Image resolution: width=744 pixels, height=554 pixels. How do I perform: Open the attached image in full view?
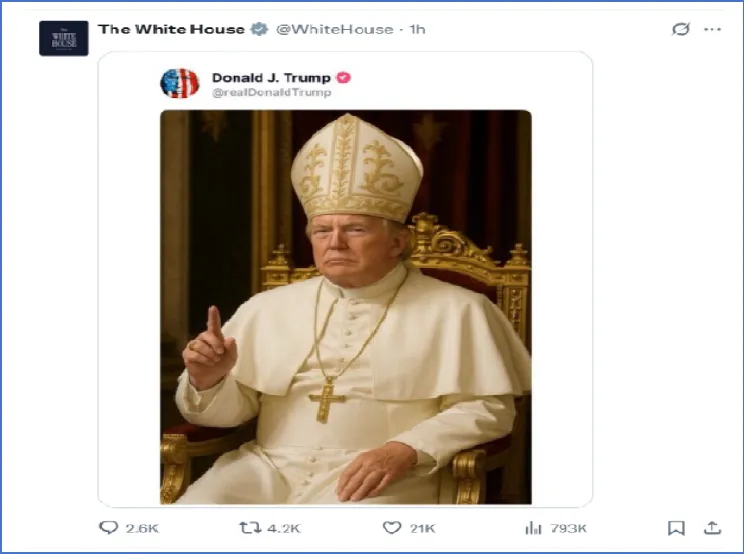point(345,307)
